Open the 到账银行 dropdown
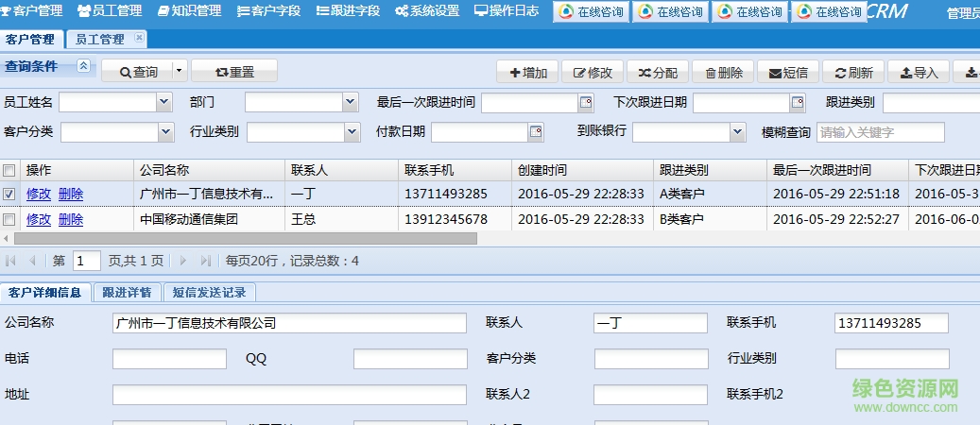Viewport: 980px width, 425px height. tap(738, 132)
